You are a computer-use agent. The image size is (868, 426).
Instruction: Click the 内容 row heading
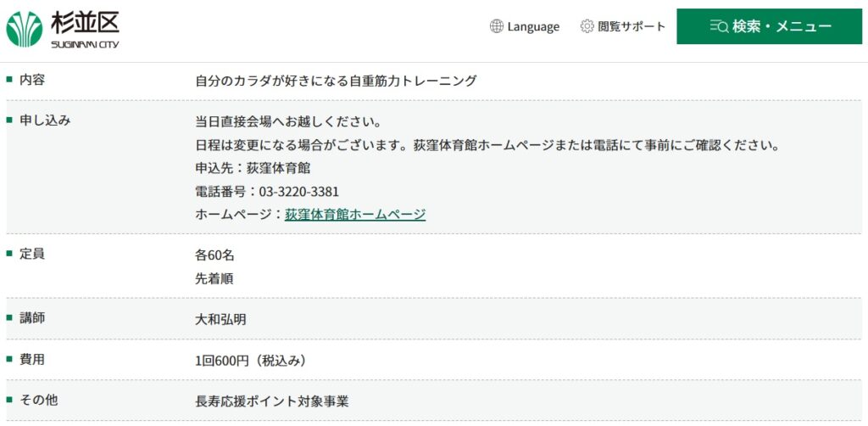point(32,80)
